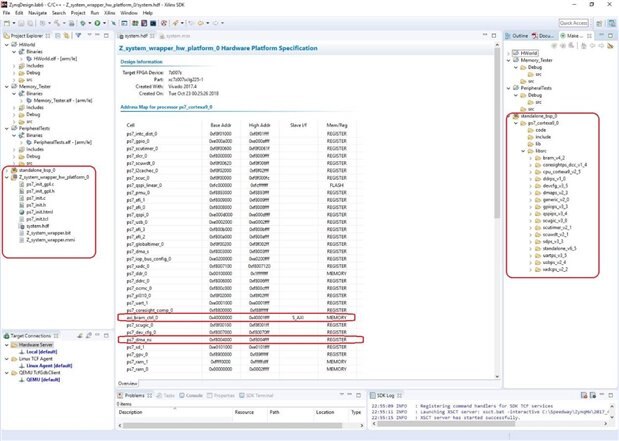The width and height of the screenshot is (619, 441).
Task: Open ps7_init.html in the hardware platform
Action: click(x=39, y=212)
